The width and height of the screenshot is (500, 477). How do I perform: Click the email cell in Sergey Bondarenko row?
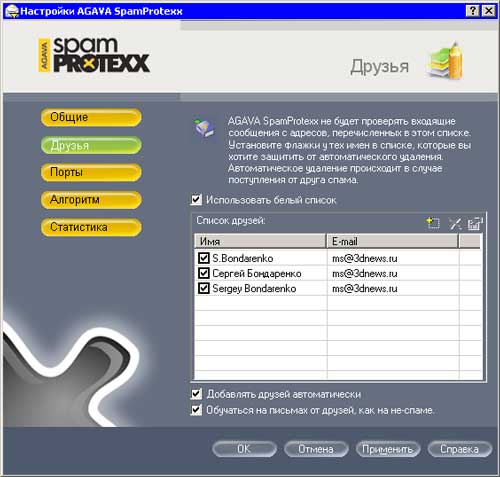tap(365, 288)
